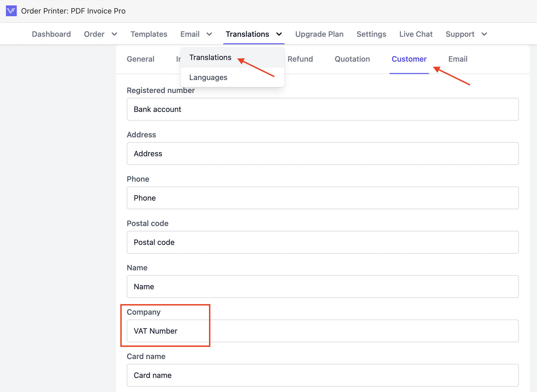Image resolution: width=537 pixels, height=392 pixels.
Task: Select Translations in the dropdown menu
Action: pyautogui.click(x=210, y=57)
